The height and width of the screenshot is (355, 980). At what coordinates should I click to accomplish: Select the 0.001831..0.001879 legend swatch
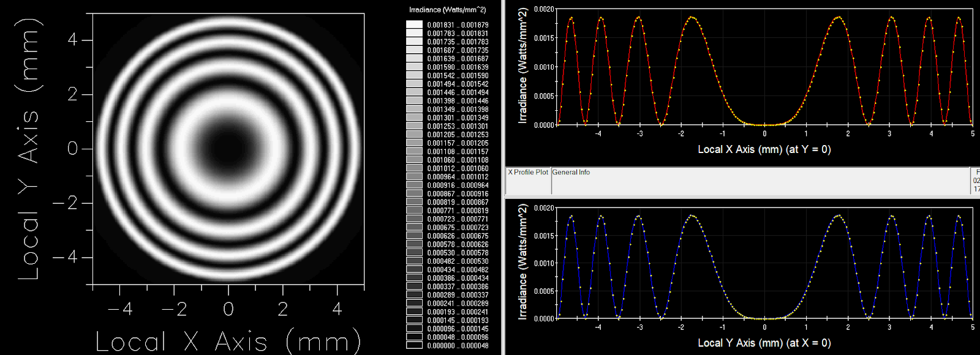[x=415, y=25]
